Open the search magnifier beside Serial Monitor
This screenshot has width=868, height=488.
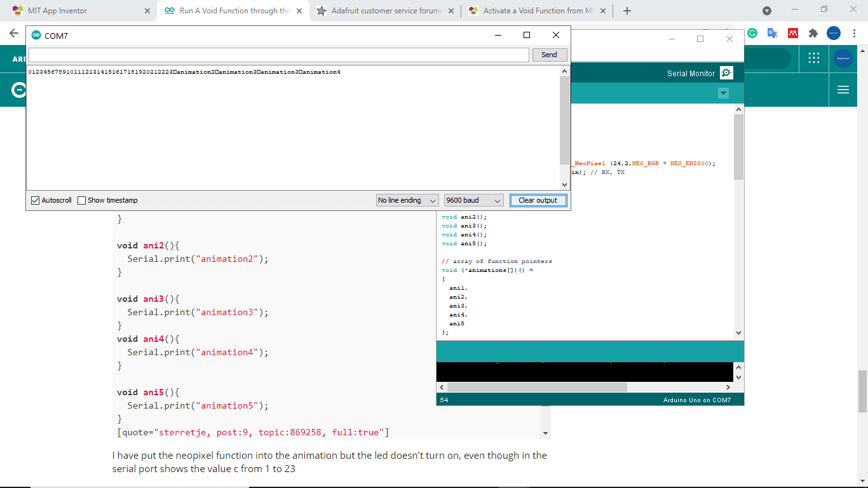[726, 72]
